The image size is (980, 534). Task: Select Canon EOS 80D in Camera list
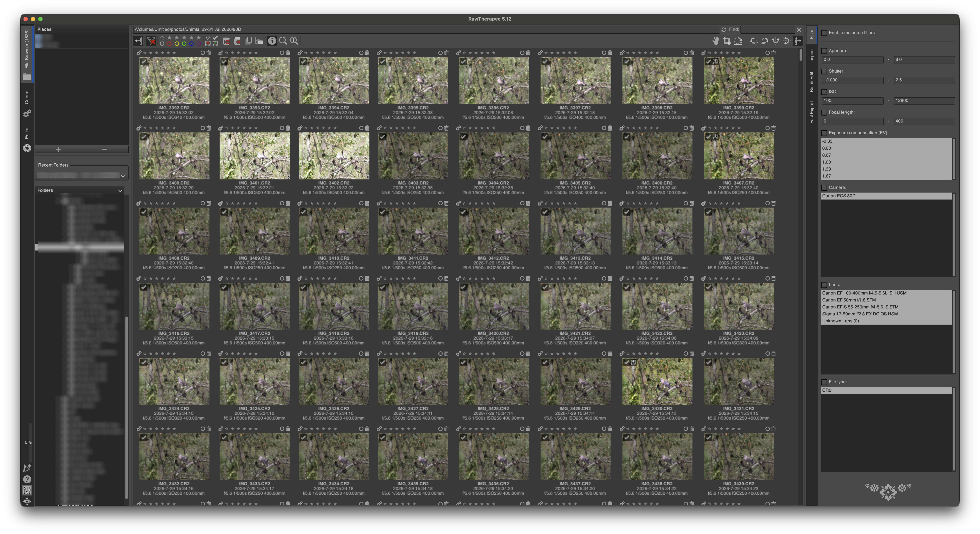tap(886, 196)
